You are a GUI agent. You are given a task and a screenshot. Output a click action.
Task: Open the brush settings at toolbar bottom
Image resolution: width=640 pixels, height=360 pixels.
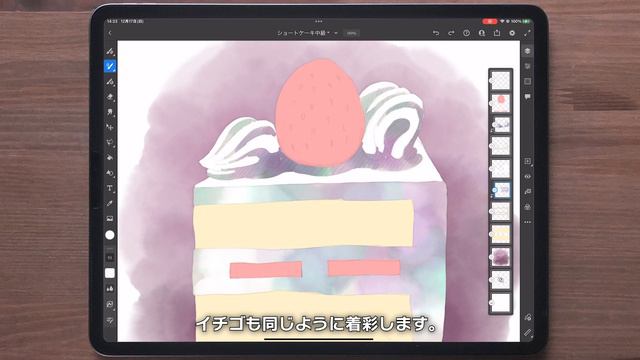coord(110,321)
